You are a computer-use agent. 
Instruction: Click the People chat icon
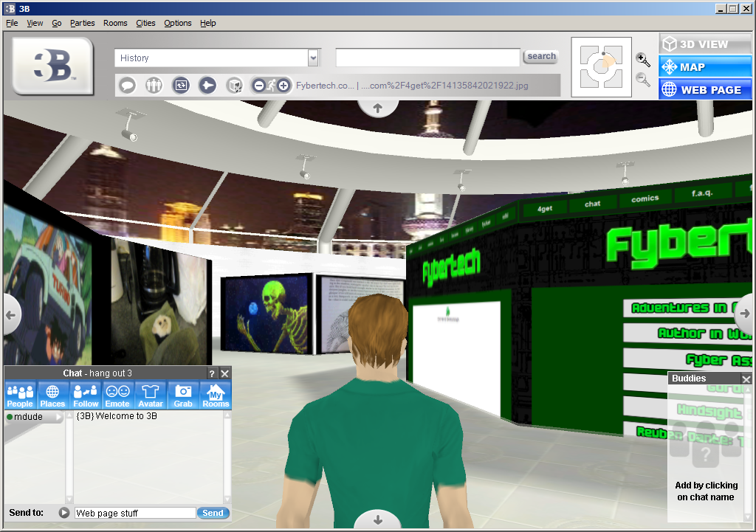pos(20,395)
